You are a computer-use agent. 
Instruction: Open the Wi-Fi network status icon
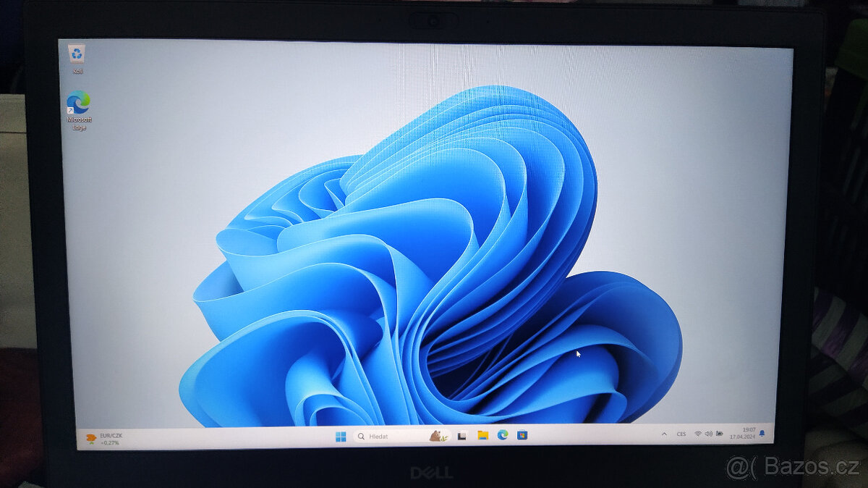698,434
